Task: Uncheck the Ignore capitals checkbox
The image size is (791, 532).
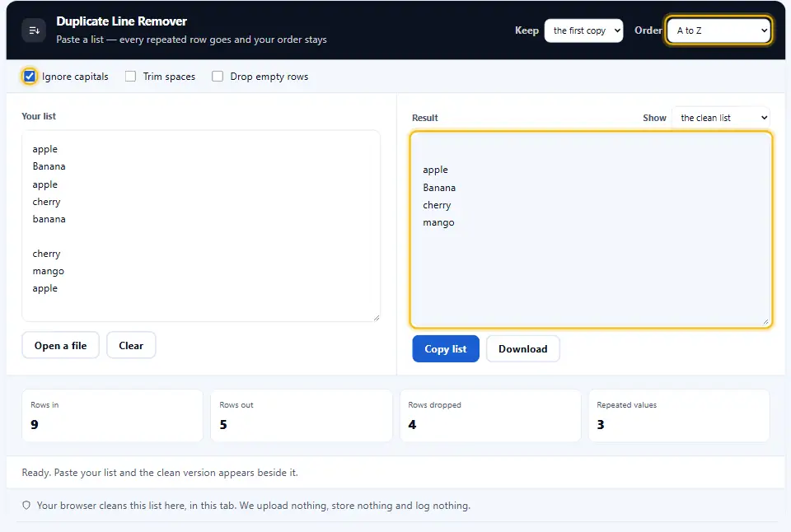Action: click(x=30, y=77)
